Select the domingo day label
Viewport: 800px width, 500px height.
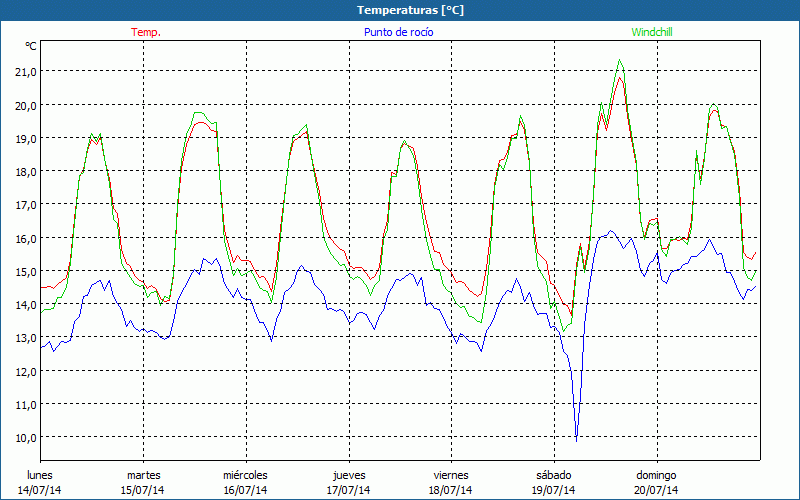pos(656,474)
